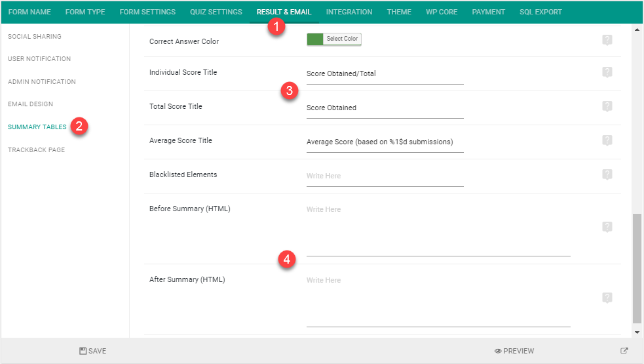The image size is (644, 364).
Task: Open help icon for Before Summary (HTML)
Action: (607, 227)
